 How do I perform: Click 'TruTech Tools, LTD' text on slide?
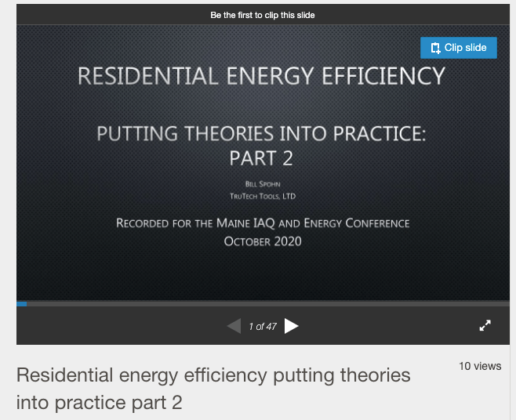point(262,196)
